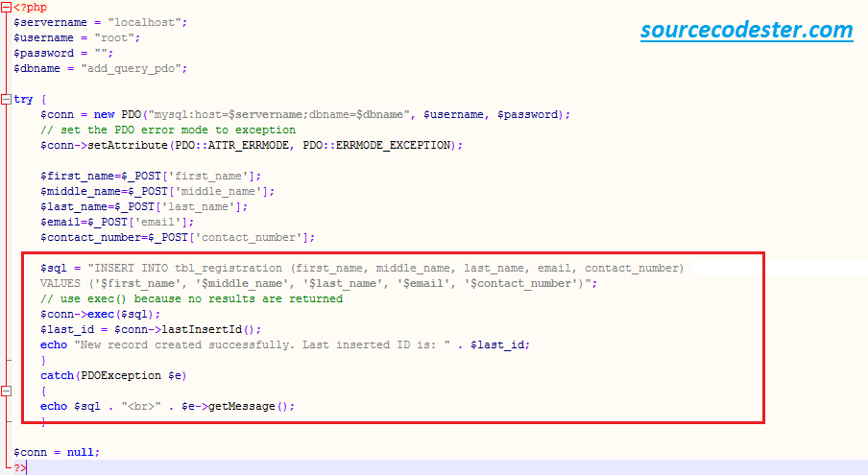868x475 pixels.
Task: Click the VALUES ('$first_name', ... line
Action: point(319,284)
